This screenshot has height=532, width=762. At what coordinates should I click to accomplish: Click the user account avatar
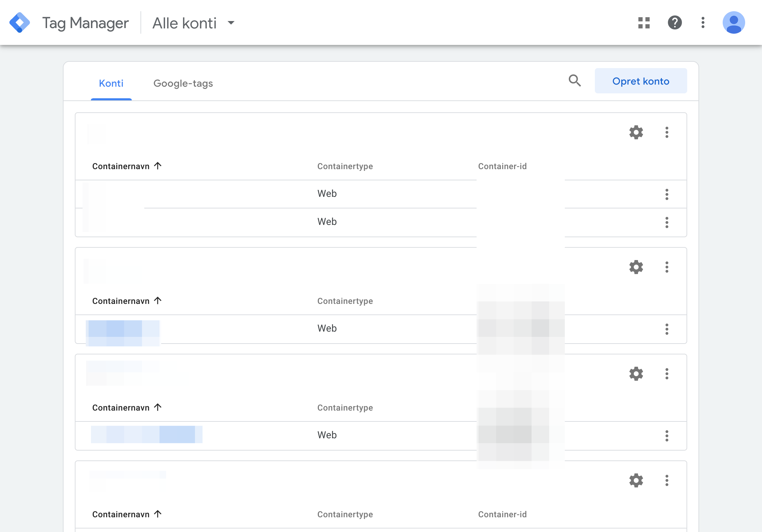(x=734, y=23)
